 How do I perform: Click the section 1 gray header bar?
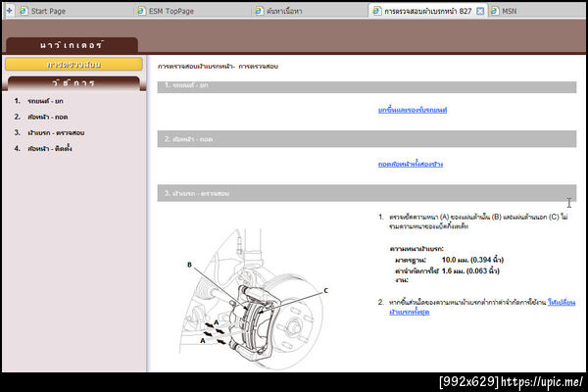(367, 86)
